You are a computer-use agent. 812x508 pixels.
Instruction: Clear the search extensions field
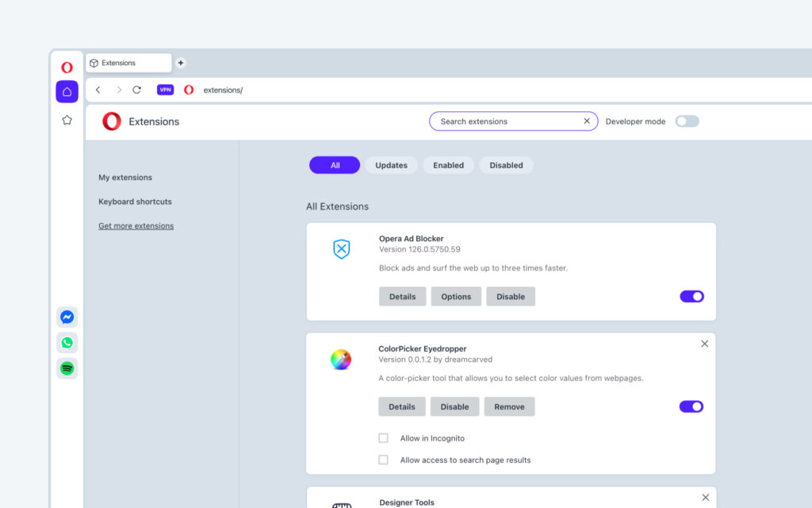587,121
